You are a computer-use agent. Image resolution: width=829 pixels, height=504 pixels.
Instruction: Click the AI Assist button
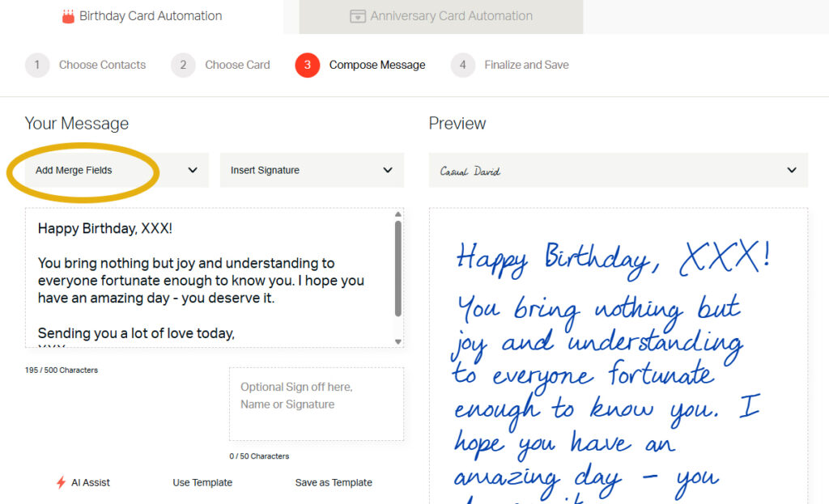(x=83, y=482)
